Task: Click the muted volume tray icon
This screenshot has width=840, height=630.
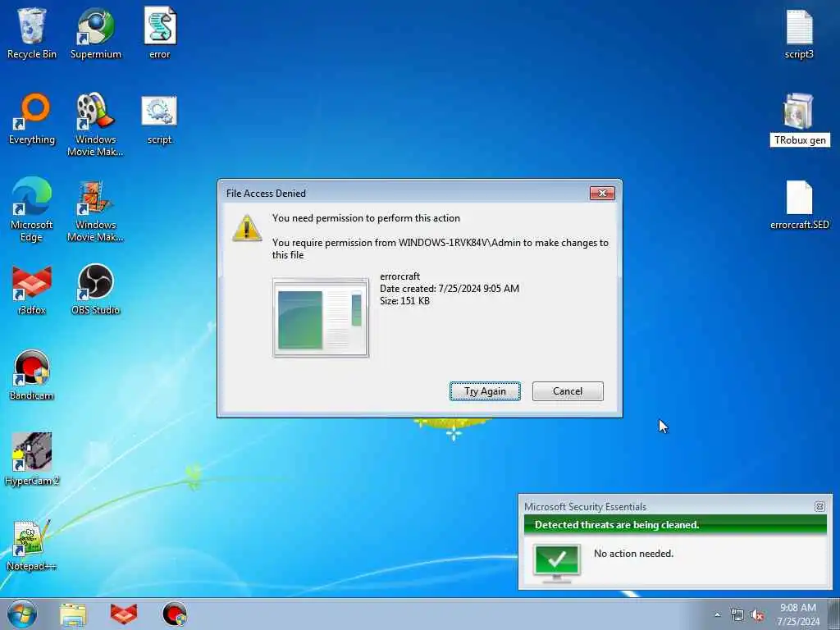Action: point(757,615)
